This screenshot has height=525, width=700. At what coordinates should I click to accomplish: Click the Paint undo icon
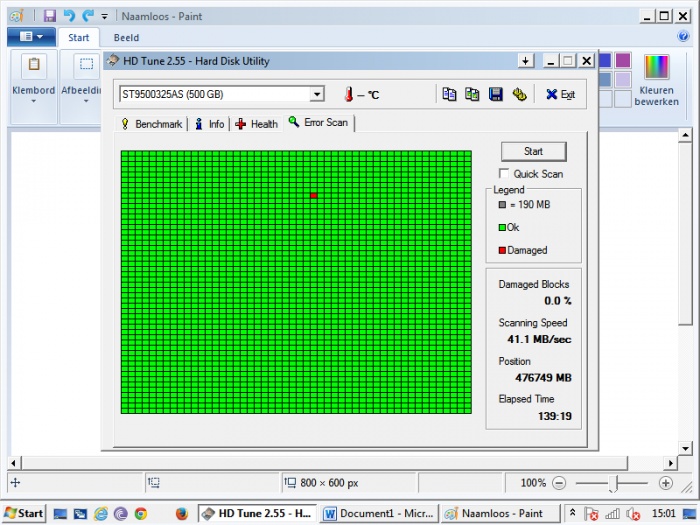click(x=69, y=16)
